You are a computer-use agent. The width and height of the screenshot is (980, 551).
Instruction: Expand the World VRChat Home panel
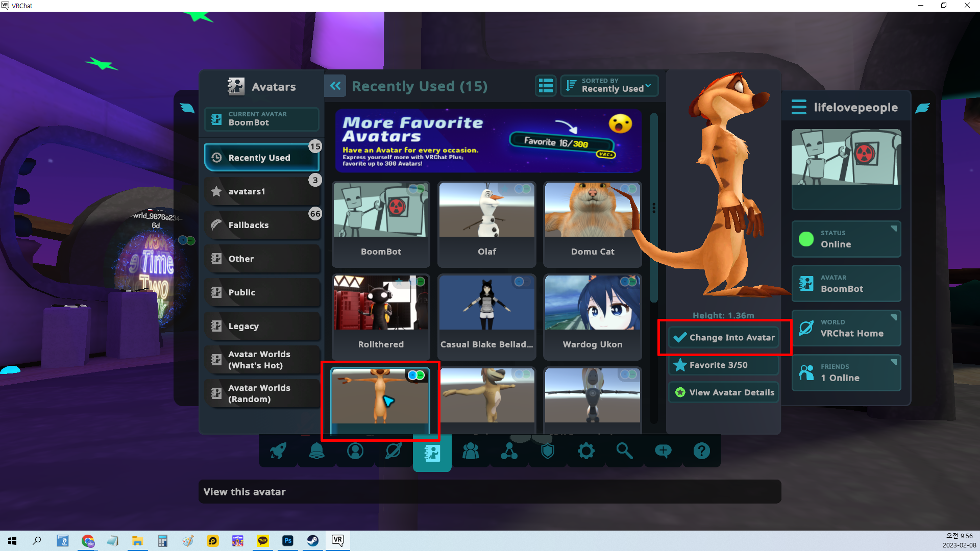[x=846, y=328]
